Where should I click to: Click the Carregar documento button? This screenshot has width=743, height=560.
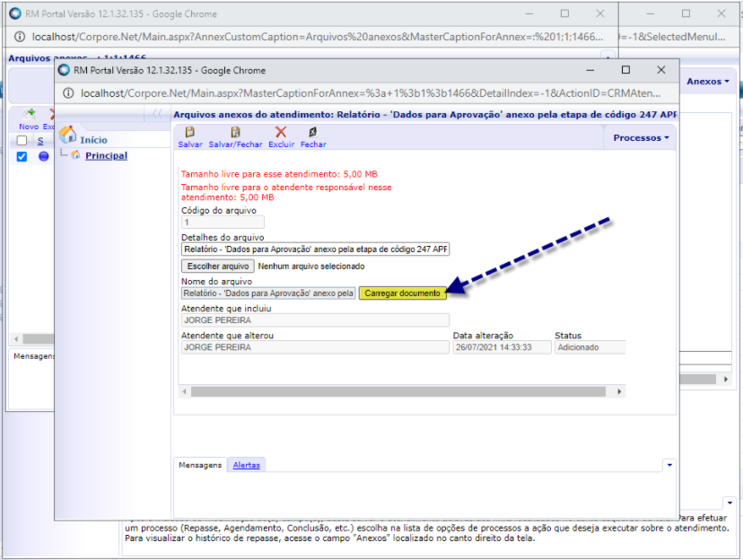click(x=402, y=293)
